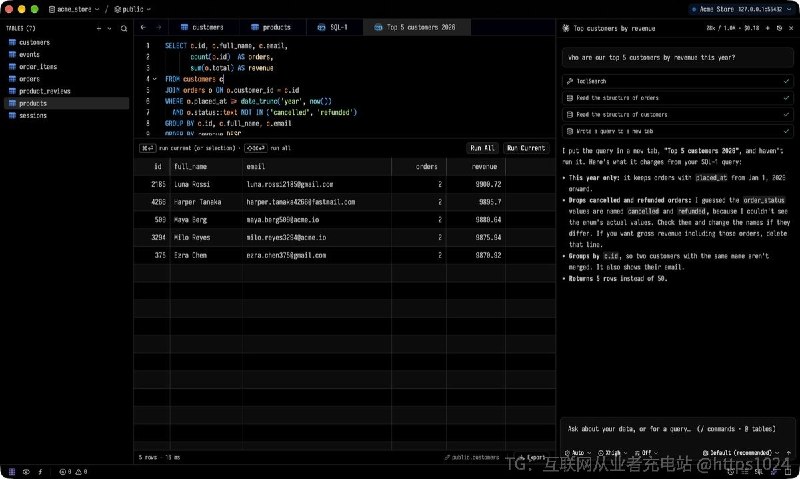The height and width of the screenshot is (479, 800).
Task: Select the products table in the sidebar
Action: (x=66, y=103)
